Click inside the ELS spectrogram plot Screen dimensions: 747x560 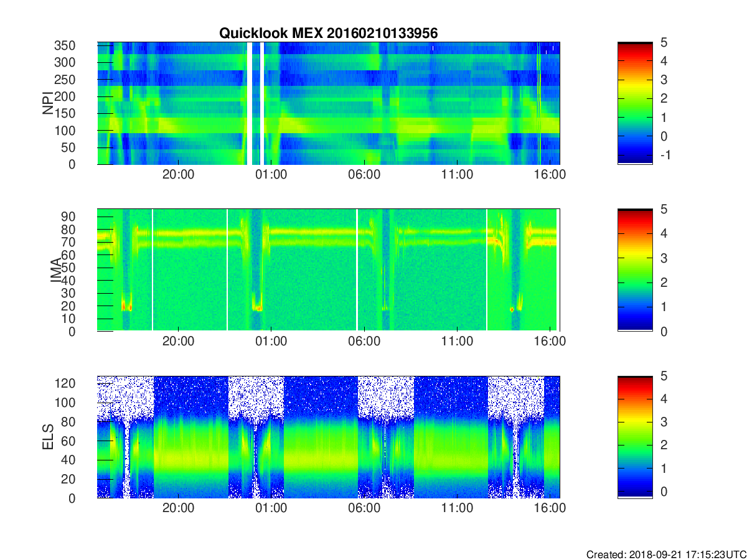[328, 437]
